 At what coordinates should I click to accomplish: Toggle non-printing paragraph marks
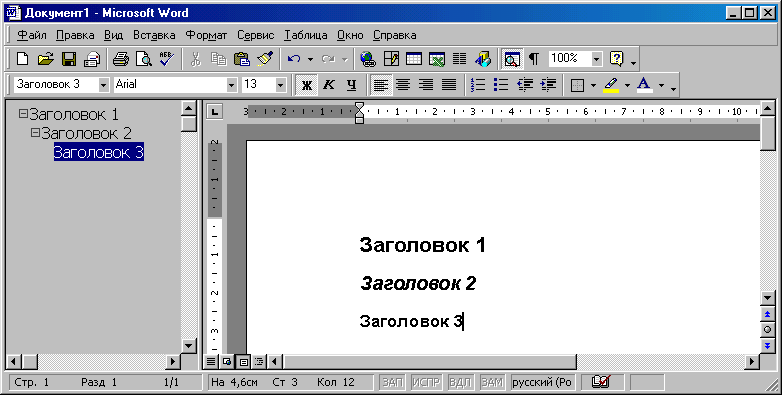coord(534,59)
